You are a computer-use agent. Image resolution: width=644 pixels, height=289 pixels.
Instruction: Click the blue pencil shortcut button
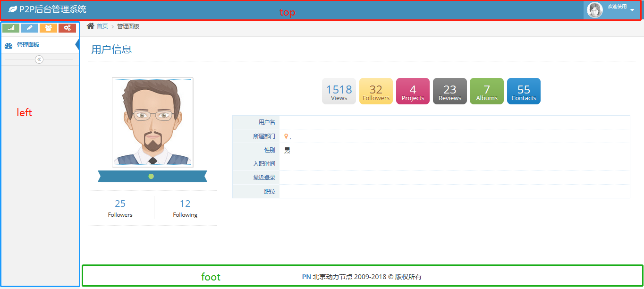tap(29, 28)
